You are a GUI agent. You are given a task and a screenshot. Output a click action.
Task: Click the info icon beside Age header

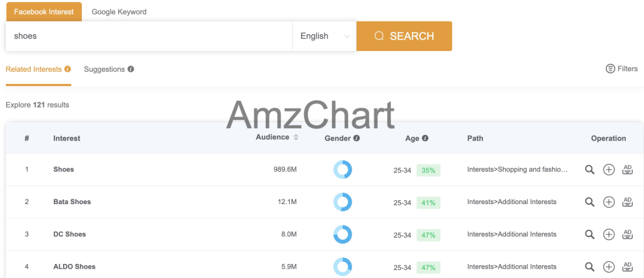(425, 138)
